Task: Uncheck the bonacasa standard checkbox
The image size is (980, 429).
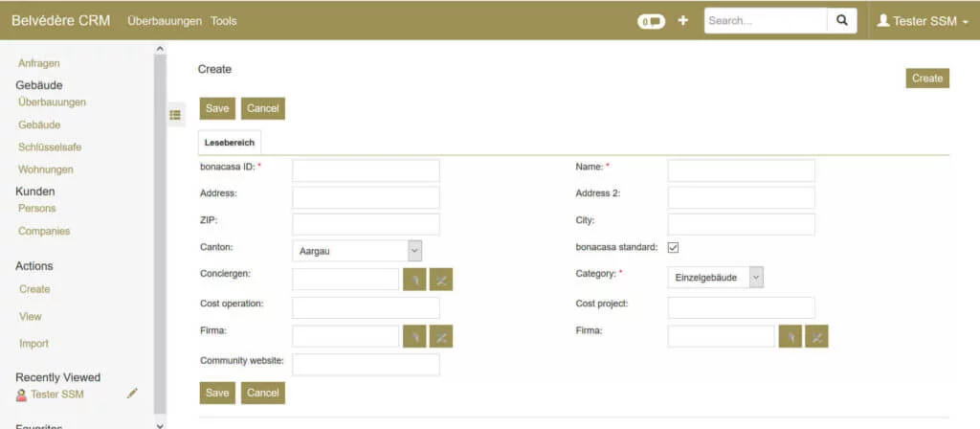Action: (x=673, y=247)
